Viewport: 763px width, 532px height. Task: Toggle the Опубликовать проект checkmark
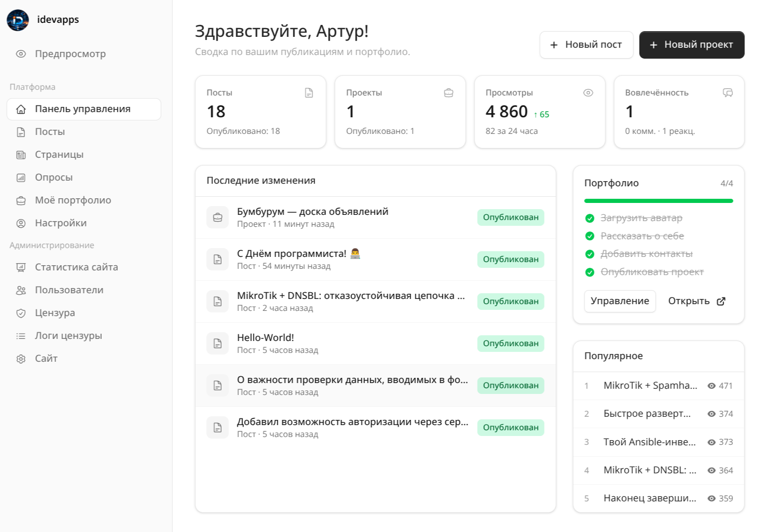[590, 272]
